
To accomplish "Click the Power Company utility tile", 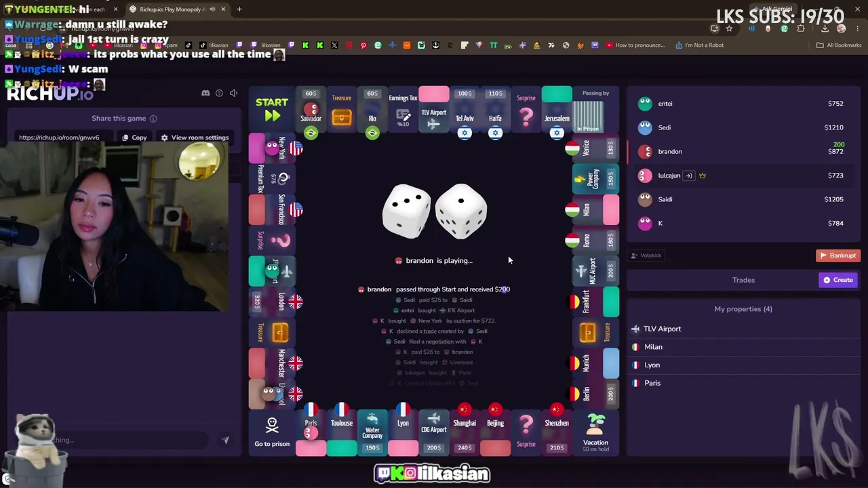I will click(x=596, y=178).
